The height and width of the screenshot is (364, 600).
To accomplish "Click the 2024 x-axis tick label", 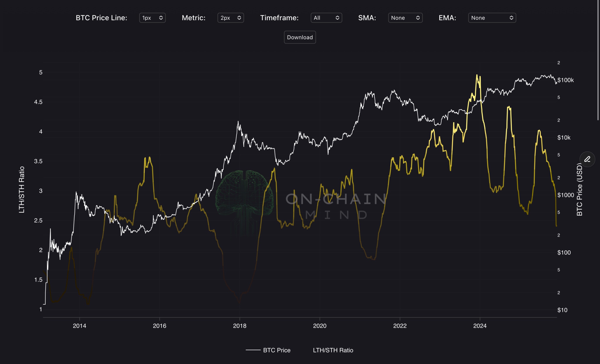I will (480, 326).
